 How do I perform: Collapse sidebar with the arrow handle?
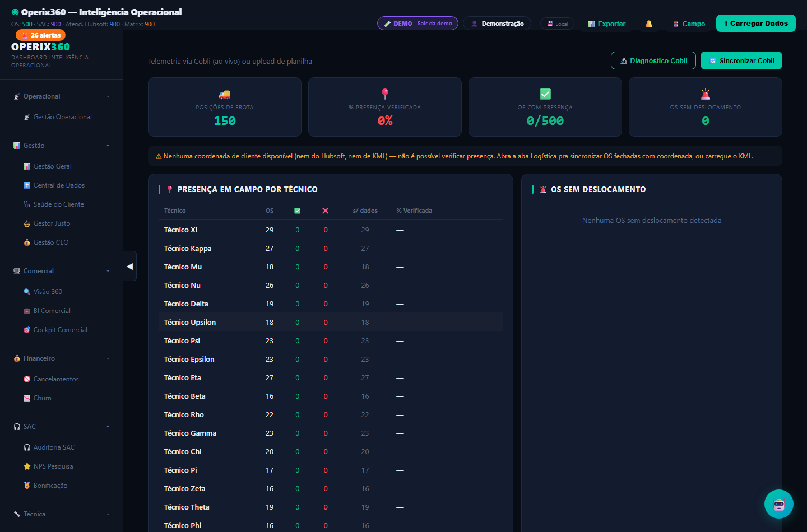click(130, 266)
